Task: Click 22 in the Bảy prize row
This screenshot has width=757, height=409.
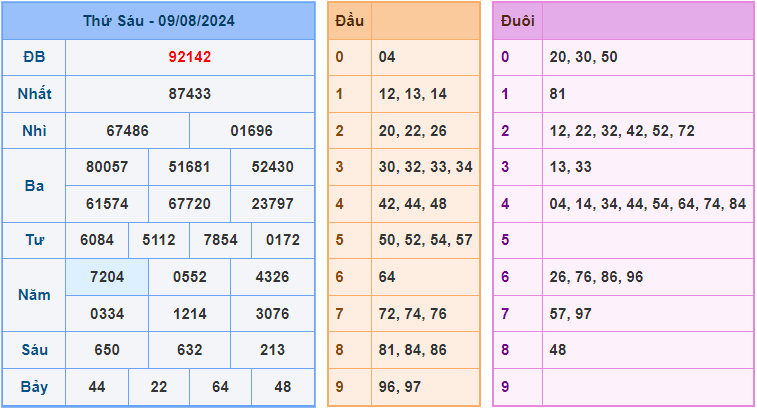Action: click(159, 387)
